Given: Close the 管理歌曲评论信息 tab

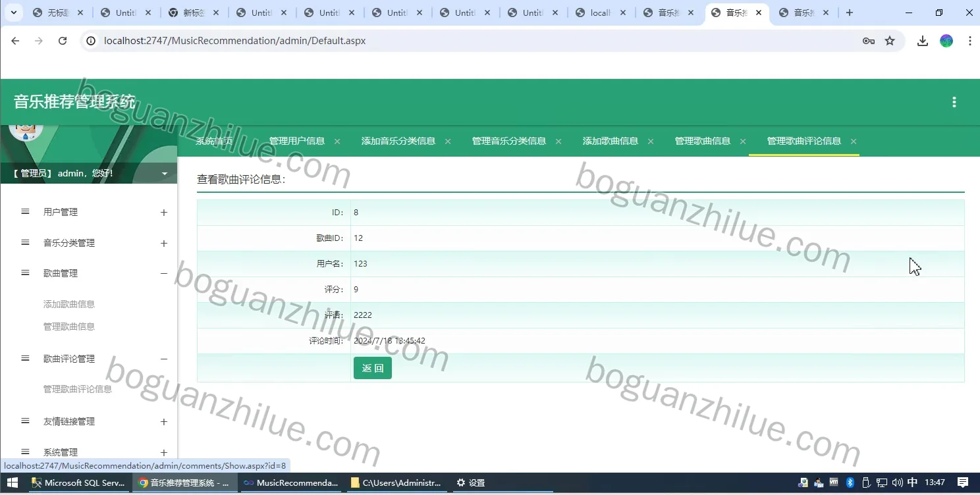Looking at the screenshot, I should point(854,142).
